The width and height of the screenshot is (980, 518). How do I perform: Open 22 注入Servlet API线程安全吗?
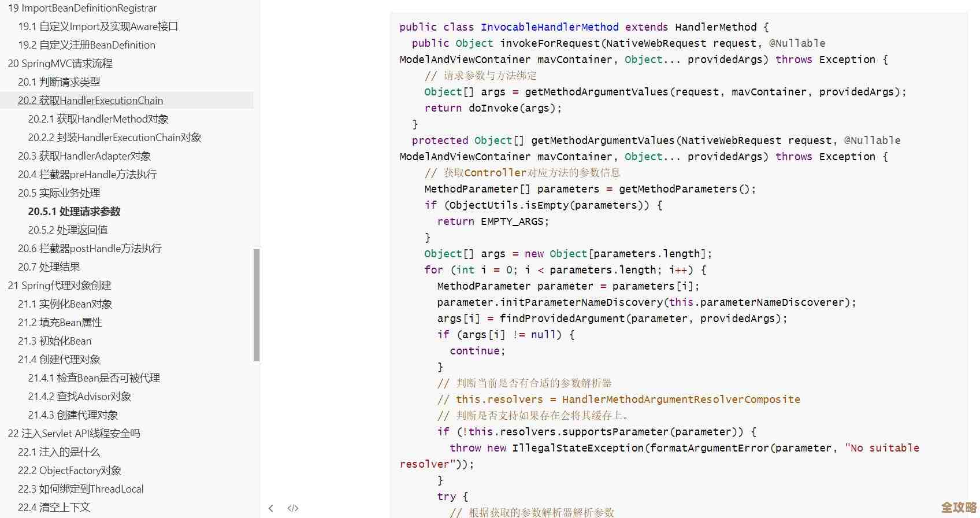point(74,434)
